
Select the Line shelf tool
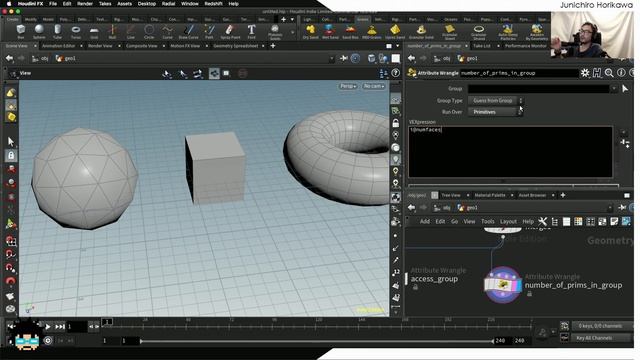point(131,31)
